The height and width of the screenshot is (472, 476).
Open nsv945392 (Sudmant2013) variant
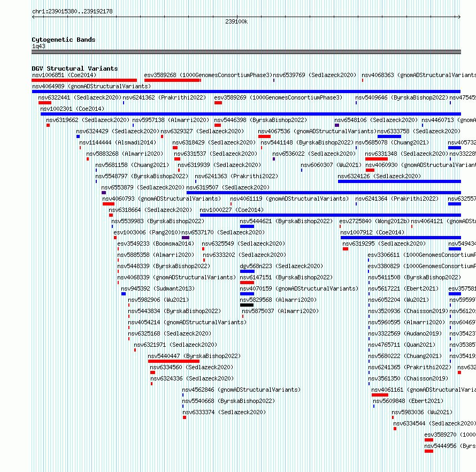point(158,288)
